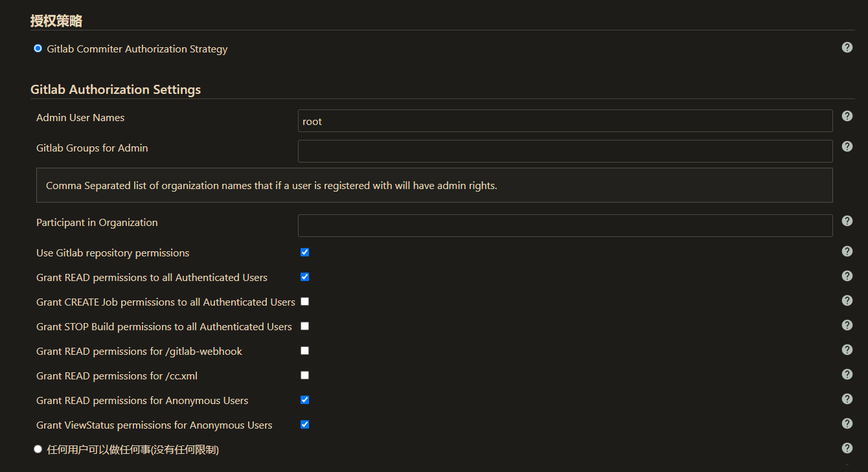Viewport: 868px width, 472px height.
Task: Open help for STOP Build permissions row
Action: click(x=847, y=325)
